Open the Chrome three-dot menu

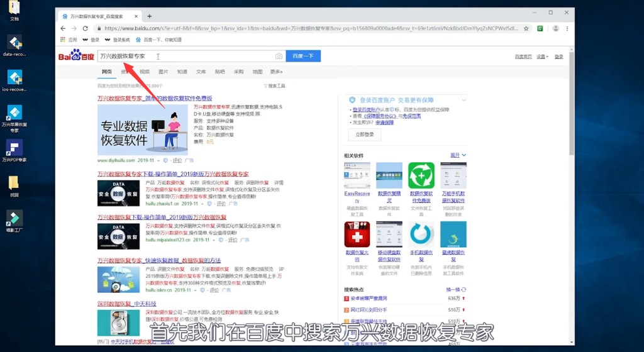pyautogui.click(x=567, y=28)
